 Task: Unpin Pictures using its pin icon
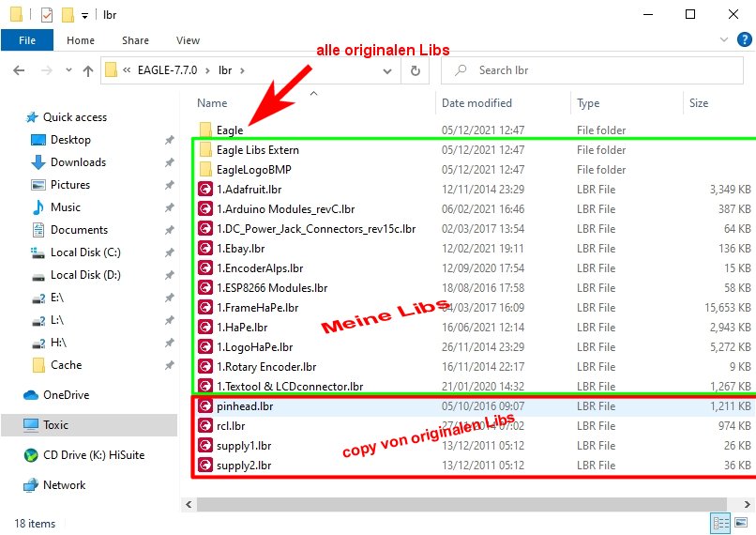pos(169,185)
